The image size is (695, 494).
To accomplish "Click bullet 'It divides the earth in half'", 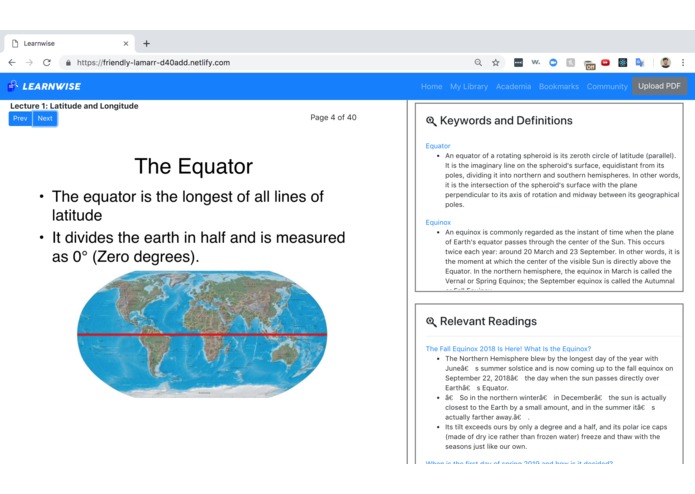I will click(198, 247).
